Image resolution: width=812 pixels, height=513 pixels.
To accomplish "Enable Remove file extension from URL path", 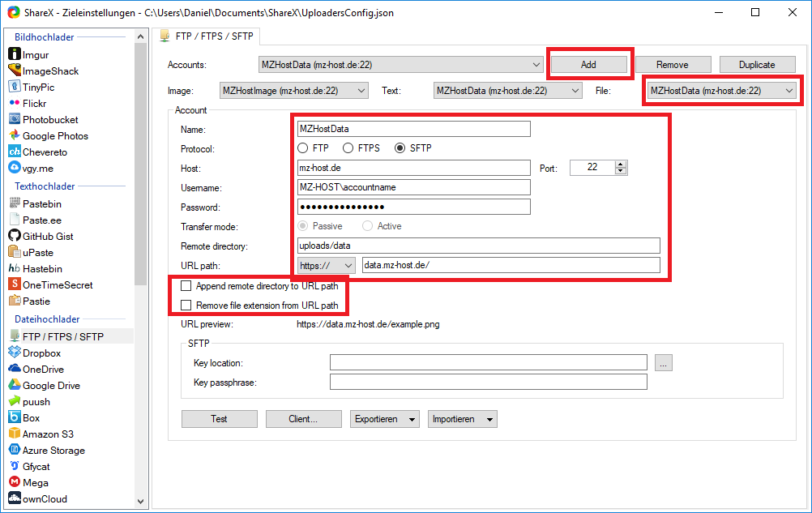I will point(186,306).
